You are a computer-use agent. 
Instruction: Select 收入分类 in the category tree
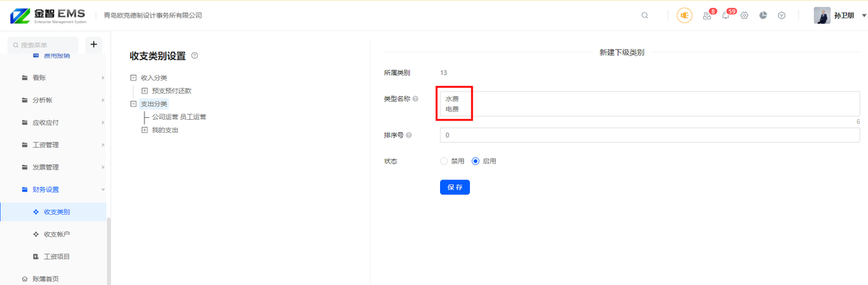coord(154,78)
